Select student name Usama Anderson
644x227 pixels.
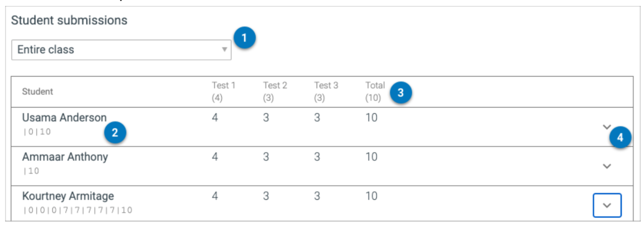pos(64,118)
